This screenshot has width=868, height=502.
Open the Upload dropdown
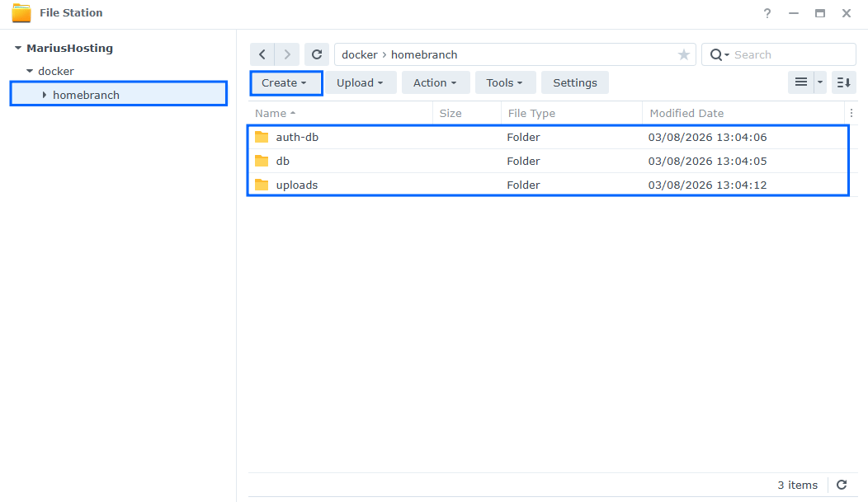pos(361,82)
